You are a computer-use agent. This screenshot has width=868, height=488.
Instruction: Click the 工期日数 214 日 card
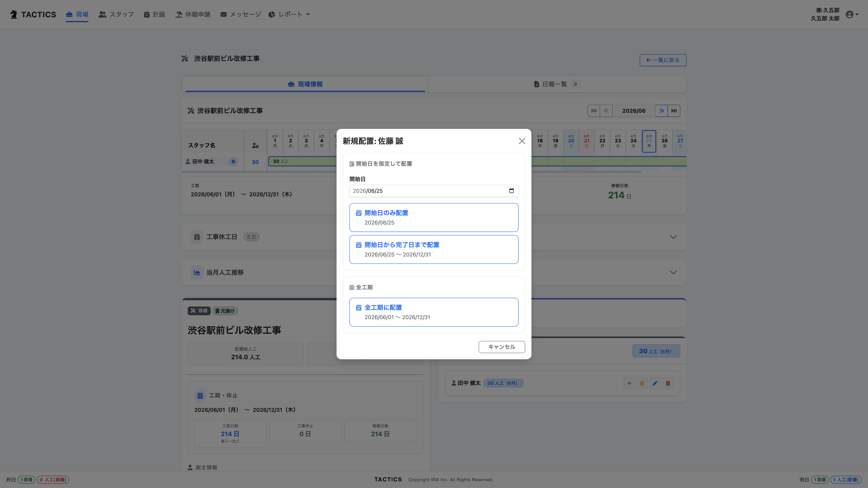point(230,433)
